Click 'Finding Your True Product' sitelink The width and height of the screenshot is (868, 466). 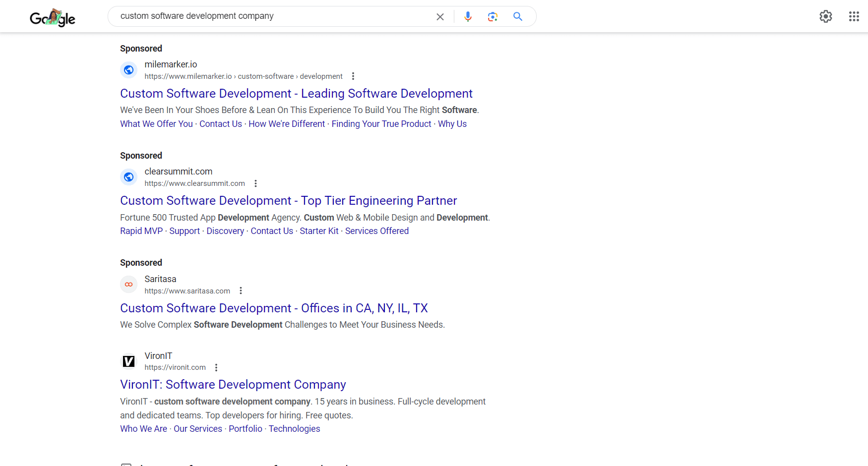click(381, 124)
